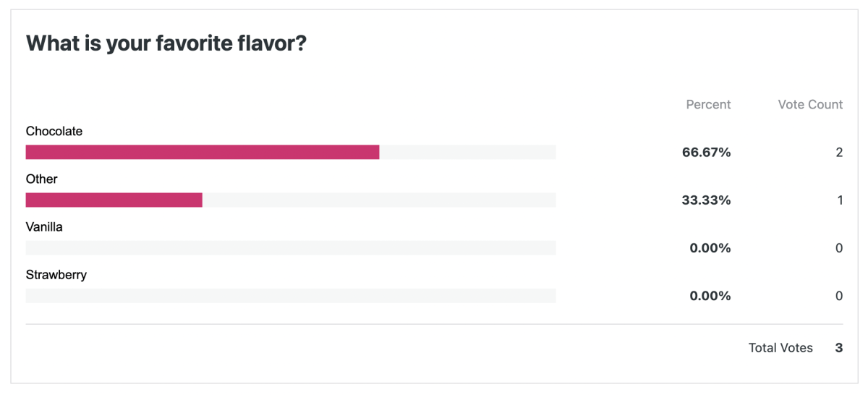Click the Vote Count column header
868x400 pixels.
click(x=810, y=105)
